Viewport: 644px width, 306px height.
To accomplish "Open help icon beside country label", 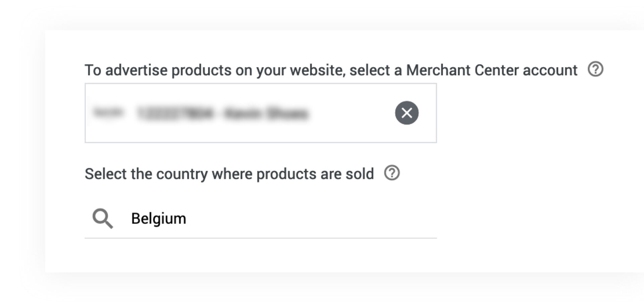I will pyautogui.click(x=392, y=173).
